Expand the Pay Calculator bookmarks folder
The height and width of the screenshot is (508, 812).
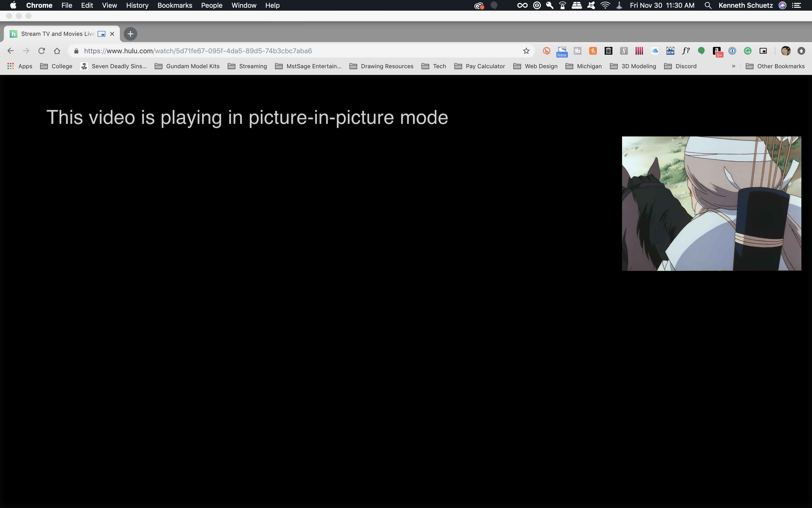pos(479,66)
